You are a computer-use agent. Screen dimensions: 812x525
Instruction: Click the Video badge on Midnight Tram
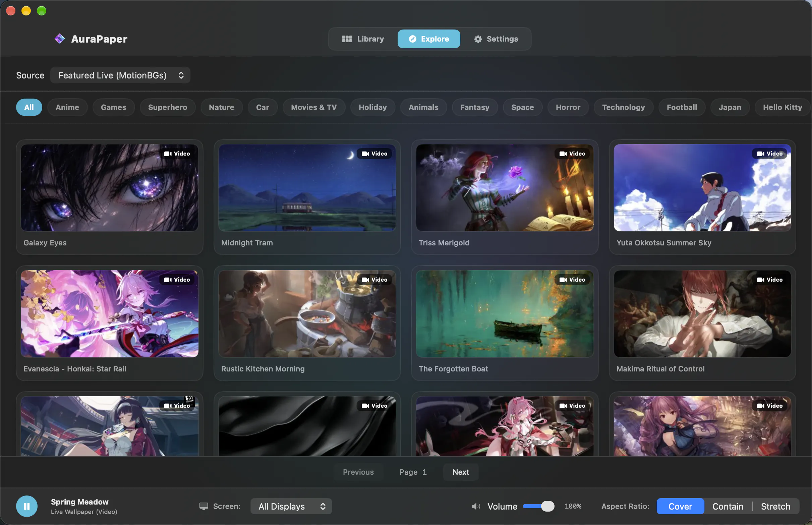(374, 154)
